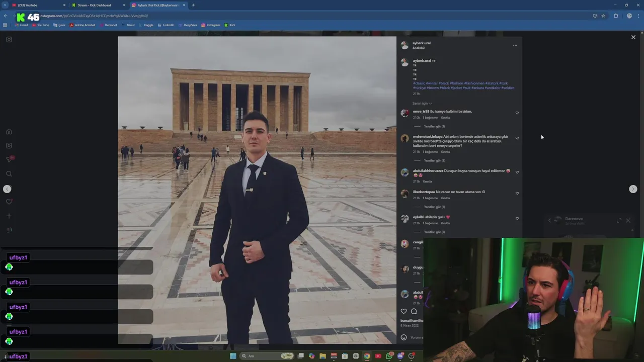Like mehmetcet.inkaya's comment
The height and width of the screenshot is (362, 644).
tap(517, 138)
